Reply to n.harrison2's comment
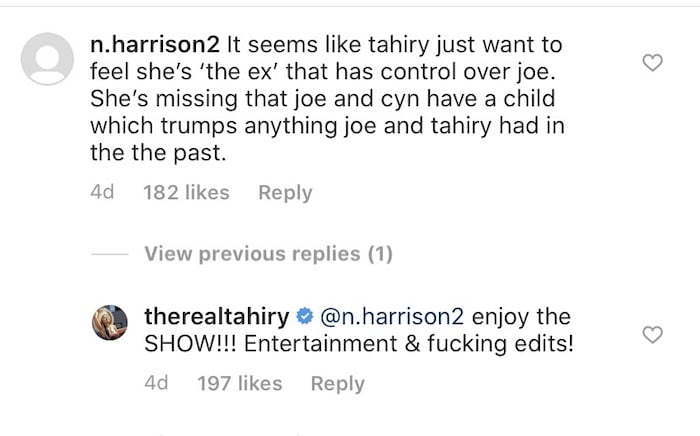 (285, 193)
